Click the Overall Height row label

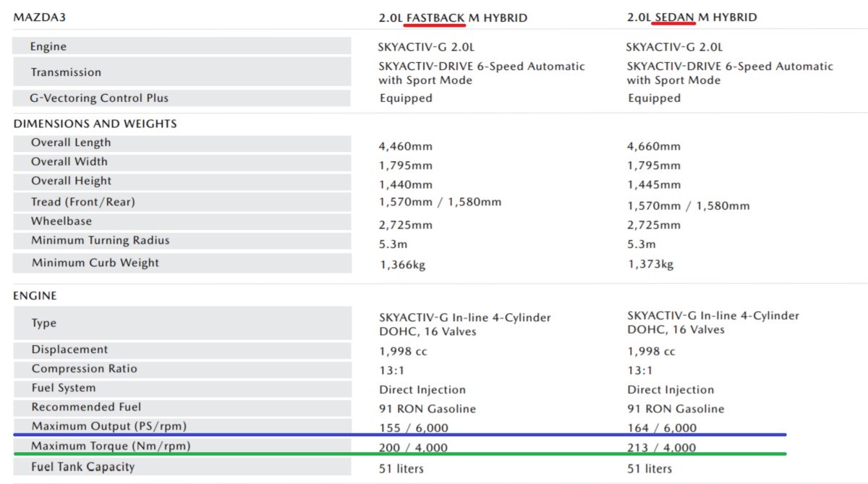71,181
